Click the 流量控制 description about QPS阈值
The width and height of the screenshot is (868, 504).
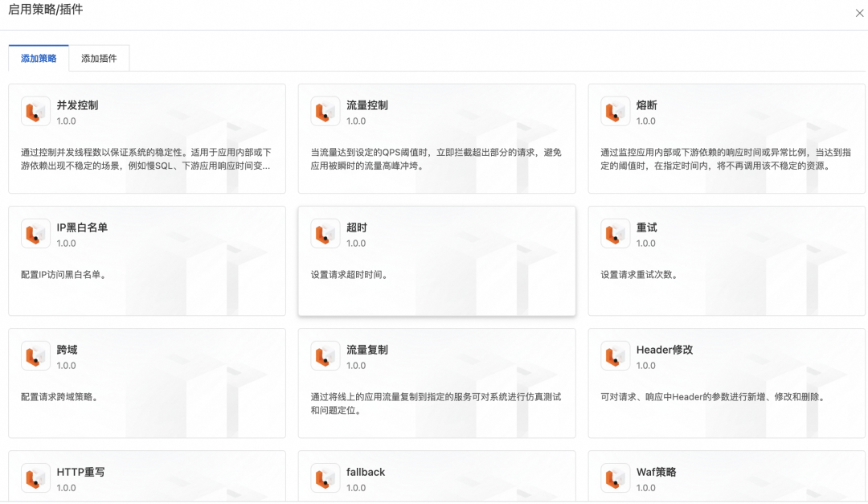pos(436,159)
